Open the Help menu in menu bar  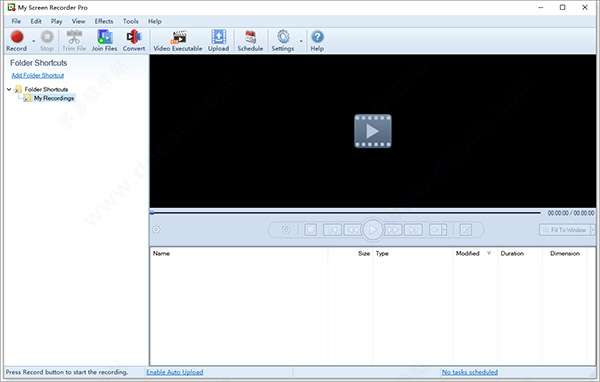[x=155, y=21]
